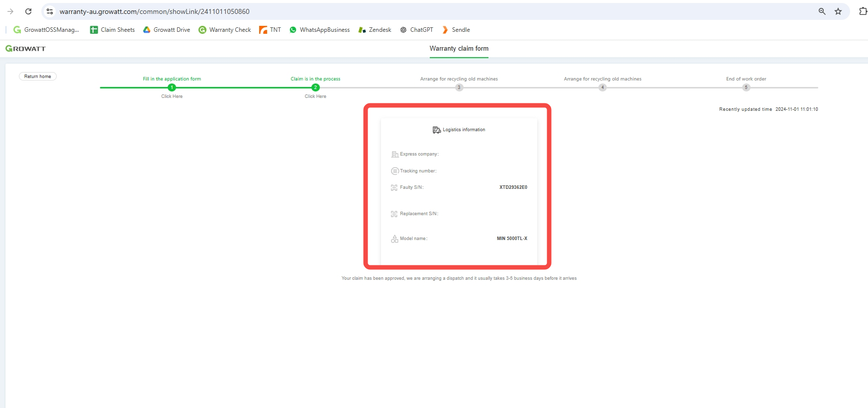Viewport: 868px width, 408px height.
Task: Click the Return home button
Action: [38, 77]
